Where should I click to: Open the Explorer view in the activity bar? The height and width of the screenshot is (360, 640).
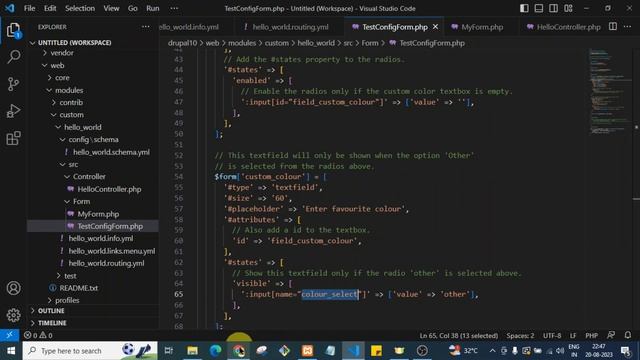pos(13,31)
